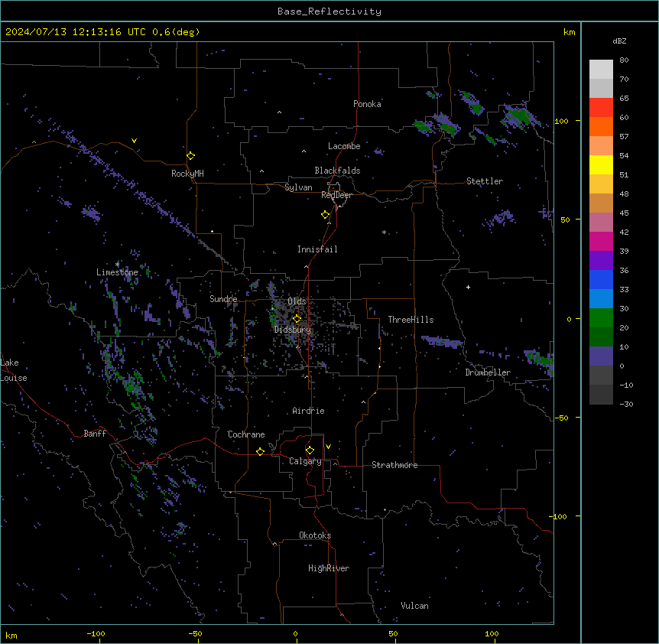Select the yellow diamond marker between Olds and Didsbury
This screenshot has height=644, width=659.
[297, 318]
